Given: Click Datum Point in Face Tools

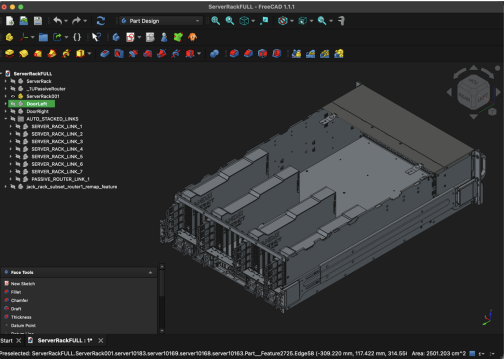Looking at the screenshot, I should pos(23,326).
